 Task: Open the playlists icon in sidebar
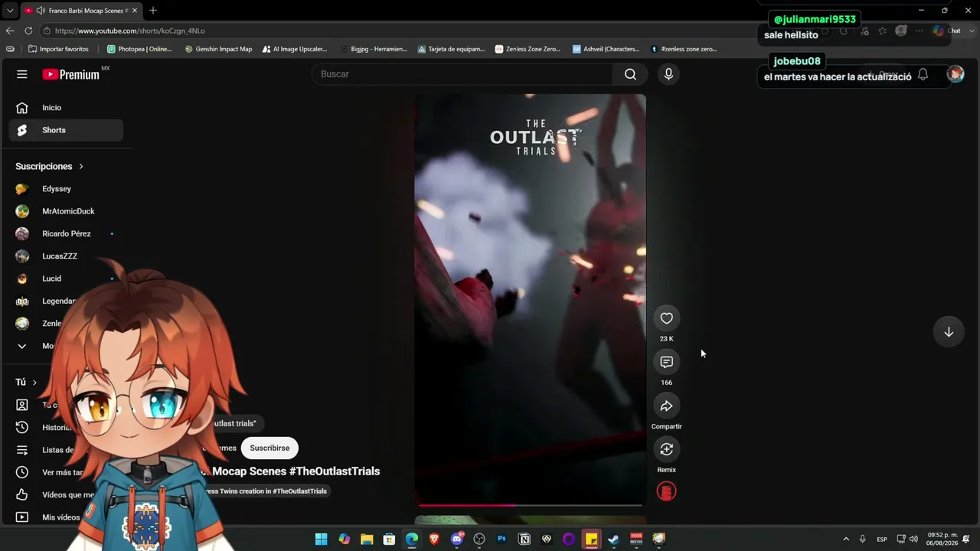pos(22,450)
